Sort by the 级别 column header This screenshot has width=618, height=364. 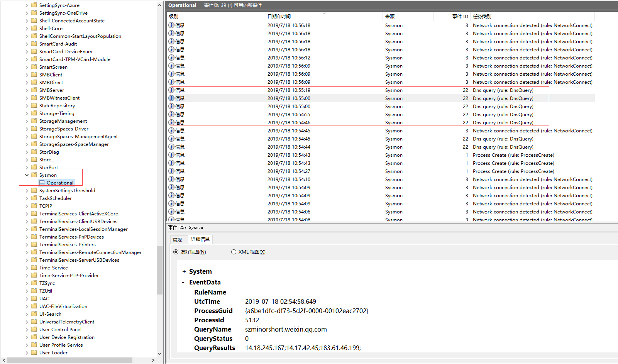216,16
